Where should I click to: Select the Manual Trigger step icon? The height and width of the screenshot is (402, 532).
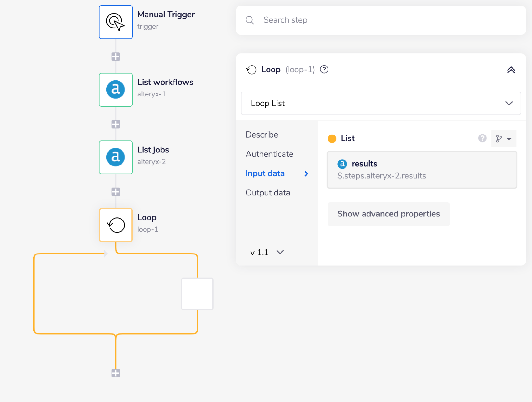pos(115,22)
